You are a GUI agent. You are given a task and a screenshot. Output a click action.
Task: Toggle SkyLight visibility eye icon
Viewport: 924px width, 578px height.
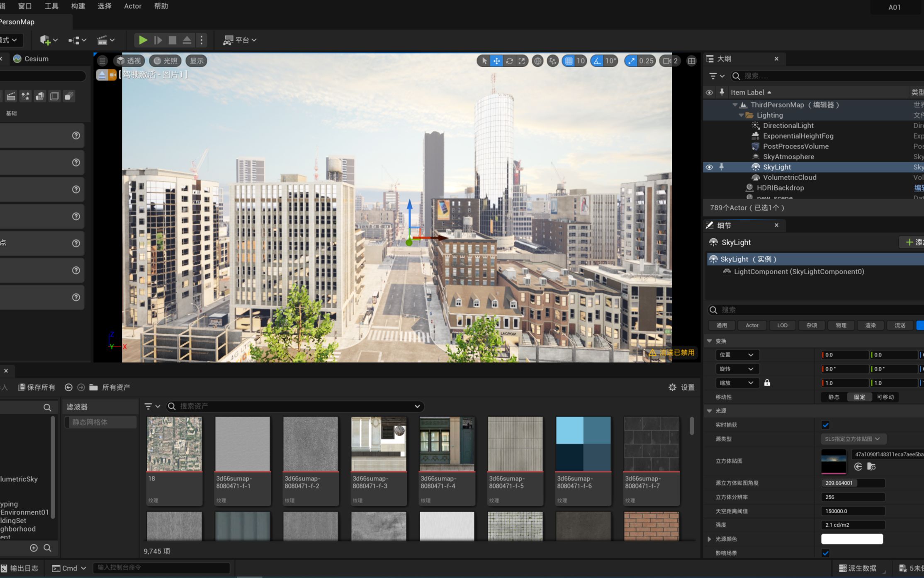[x=710, y=166]
